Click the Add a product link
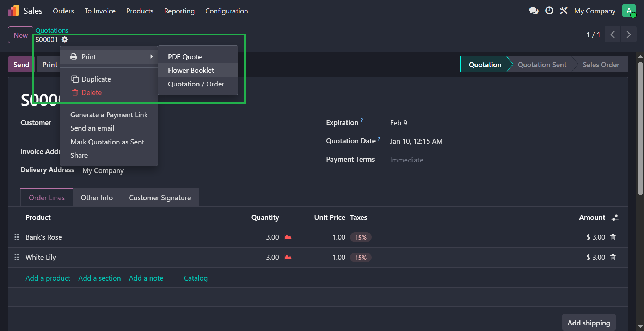 pyautogui.click(x=48, y=278)
